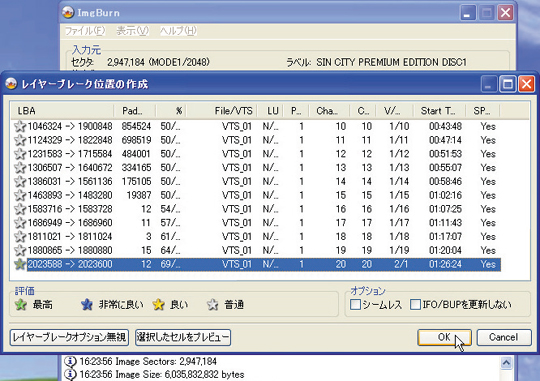540x381 pixels.
Task: Enable the シームレス checkbox
Action: (355, 305)
